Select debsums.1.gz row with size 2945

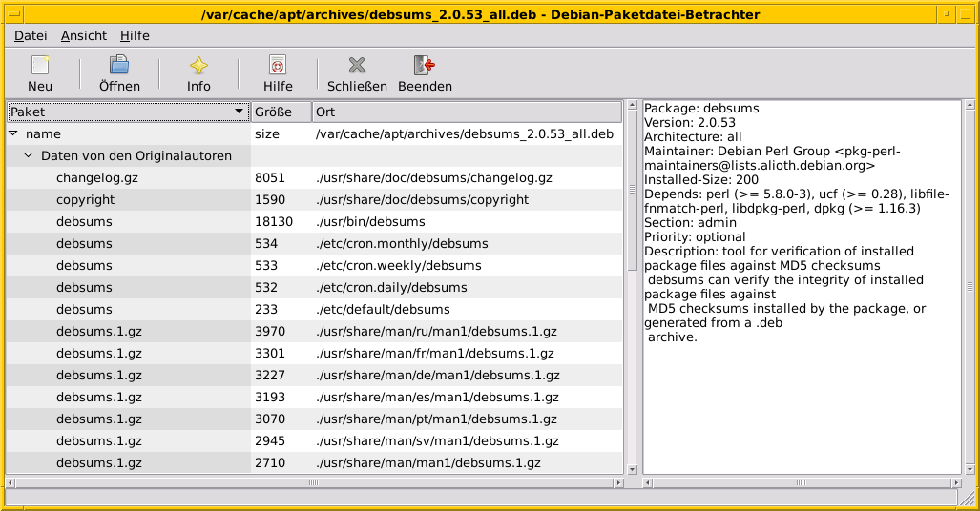(314, 440)
